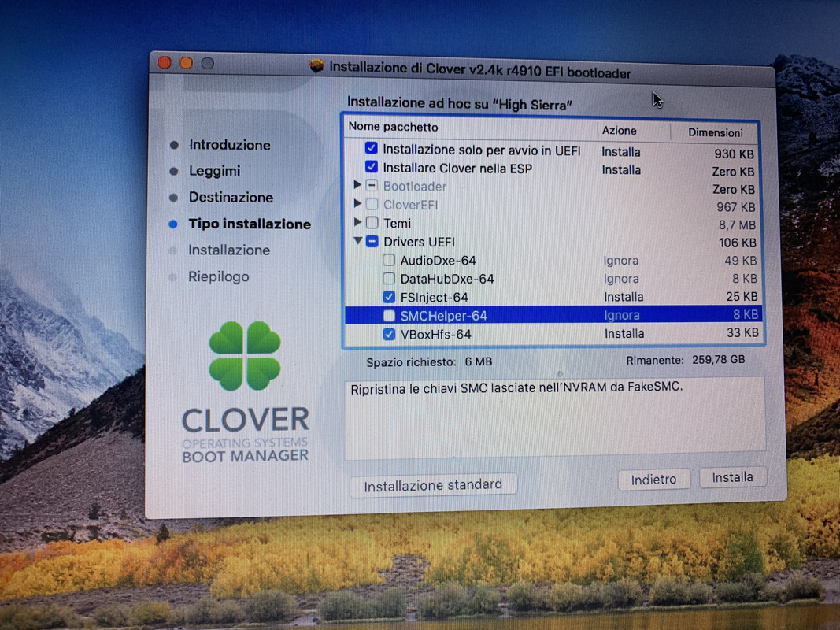Close the Clover installer window

click(x=165, y=63)
